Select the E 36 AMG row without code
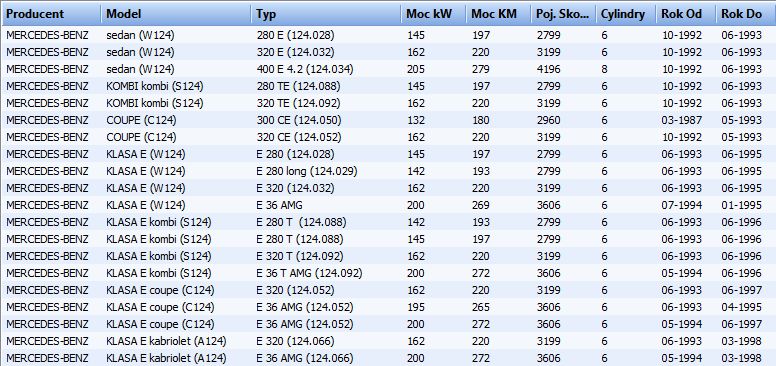This screenshot has width=776, height=366. coord(388,205)
